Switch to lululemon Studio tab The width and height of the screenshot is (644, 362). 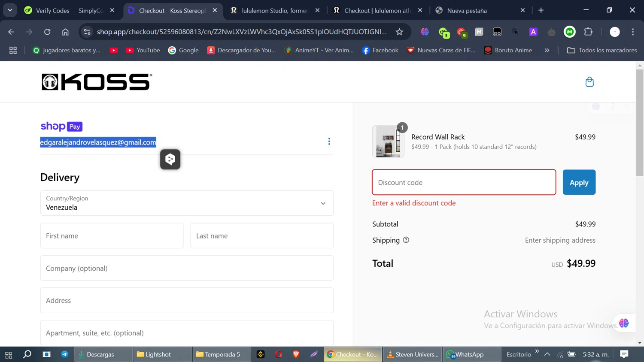pos(275,10)
